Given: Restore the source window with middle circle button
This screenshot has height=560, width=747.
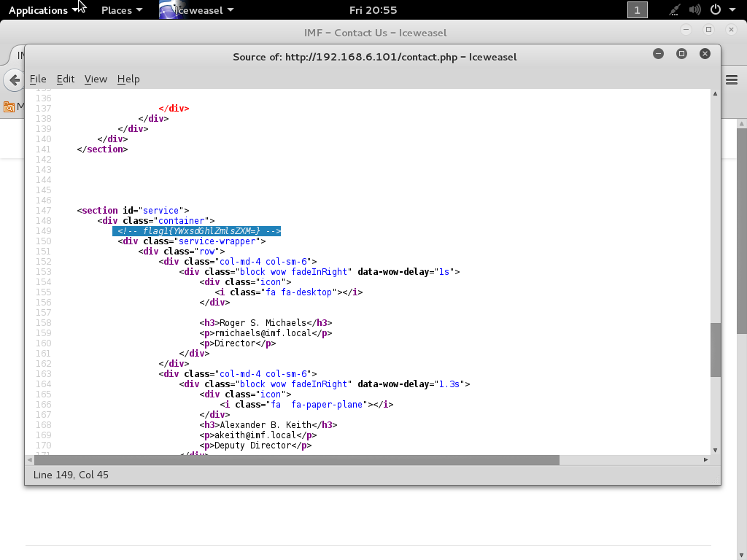Looking at the screenshot, I should pyautogui.click(x=681, y=53).
